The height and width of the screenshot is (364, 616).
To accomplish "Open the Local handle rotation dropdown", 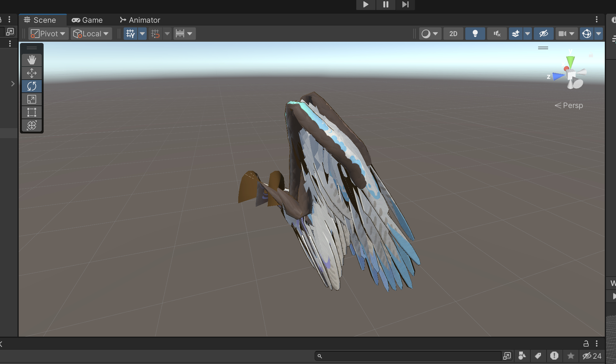I will (91, 34).
